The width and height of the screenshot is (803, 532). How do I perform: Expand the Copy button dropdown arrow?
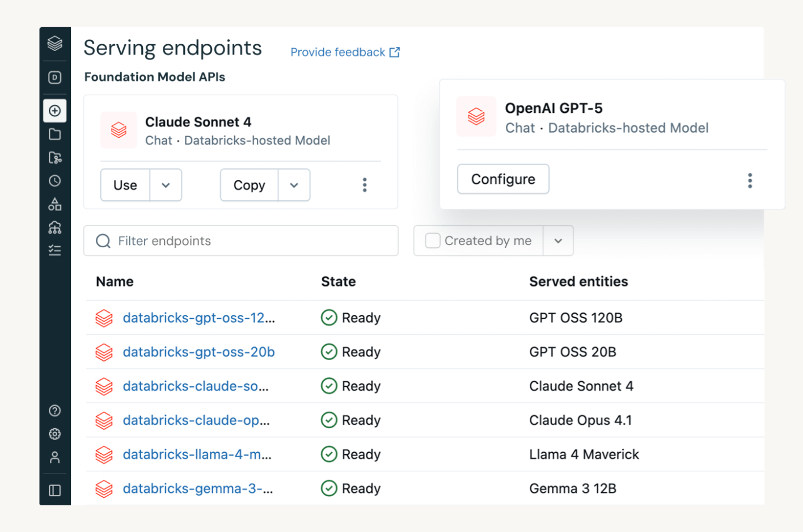coord(294,185)
